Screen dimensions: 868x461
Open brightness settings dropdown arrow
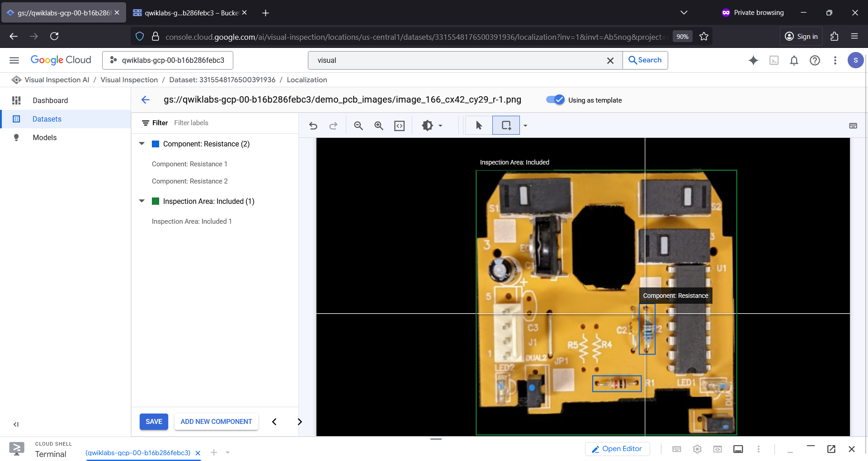440,126
